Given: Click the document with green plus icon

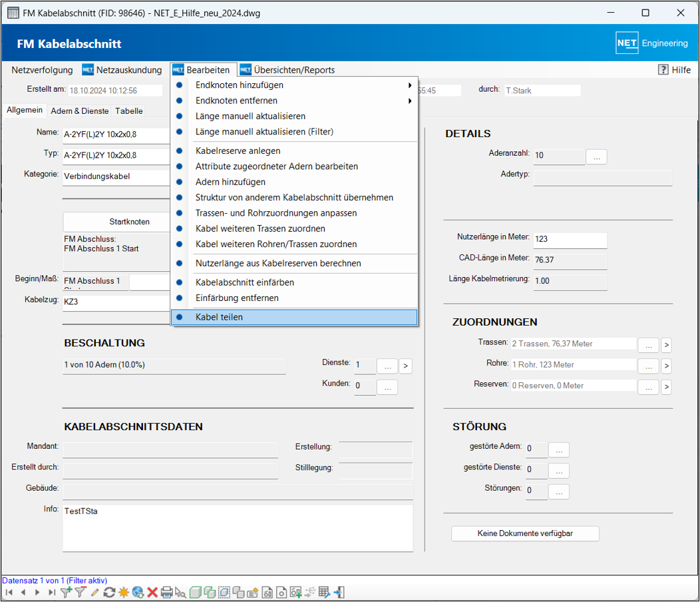Looking at the screenshot, I should (295, 593).
